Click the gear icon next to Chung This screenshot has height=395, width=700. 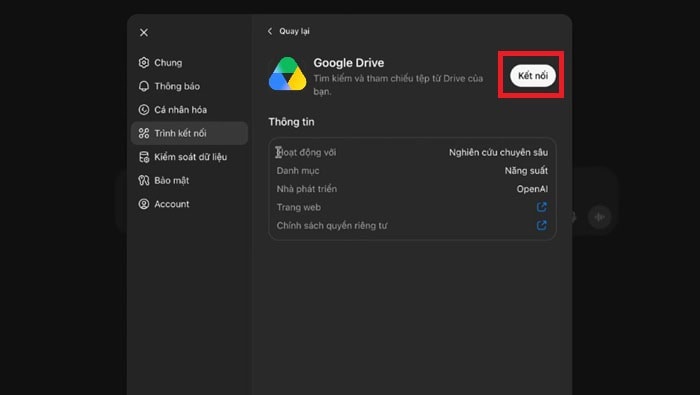pos(144,62)
